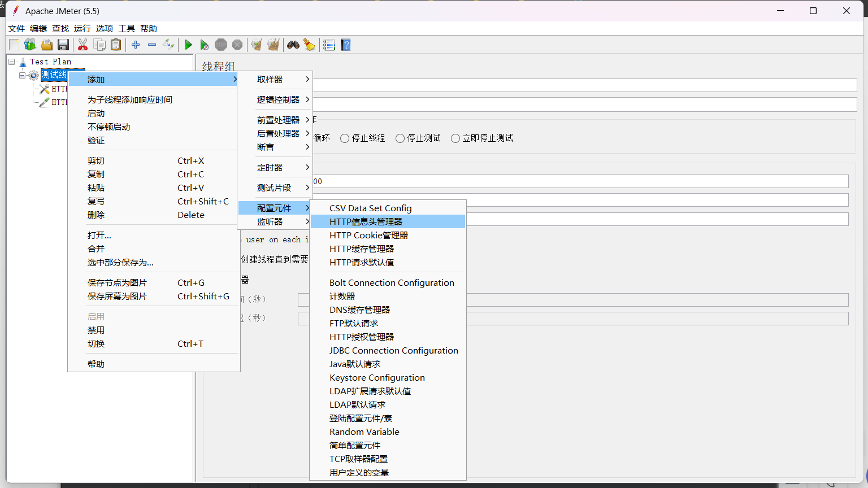
Task: Open the 文件 menu
Action: click(x=16, y=29)
